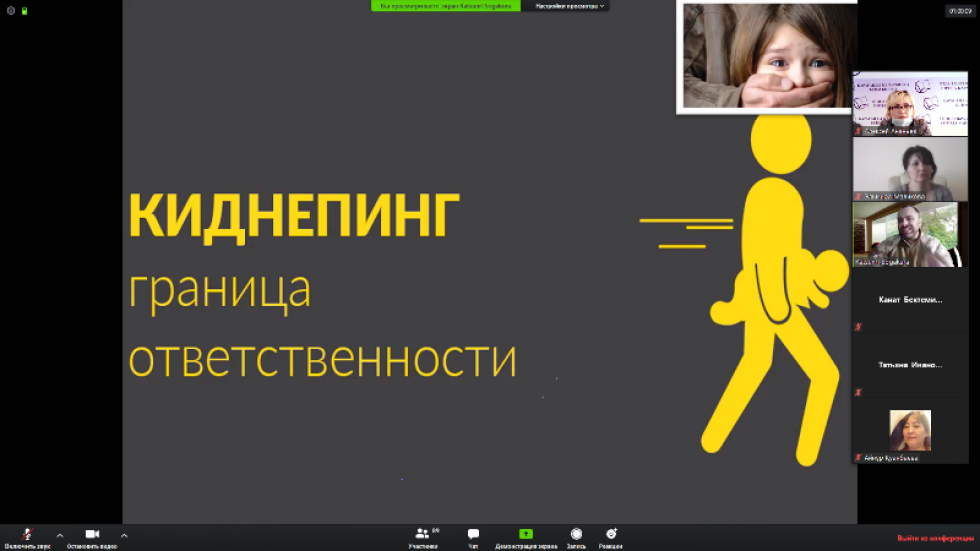
Task: Start recording with the Record icon
Action: 576,535
